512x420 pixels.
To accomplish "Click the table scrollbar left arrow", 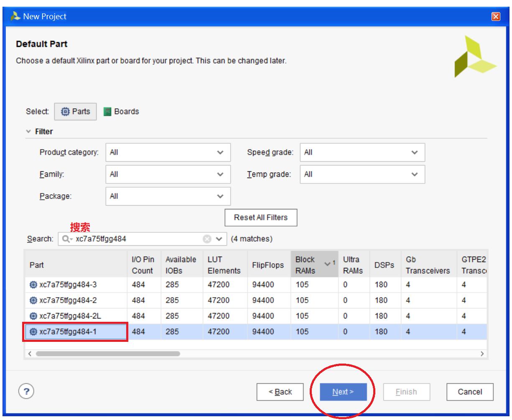I will [x=29, y=354].
